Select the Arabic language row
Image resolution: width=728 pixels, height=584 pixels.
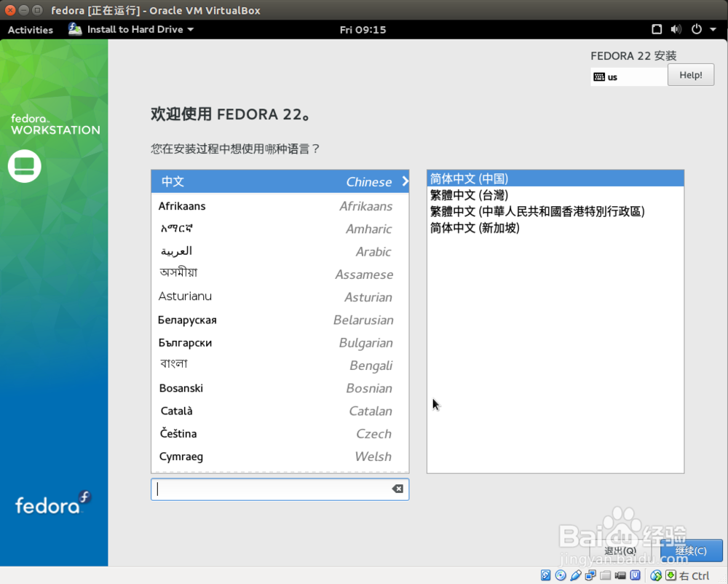280,252
